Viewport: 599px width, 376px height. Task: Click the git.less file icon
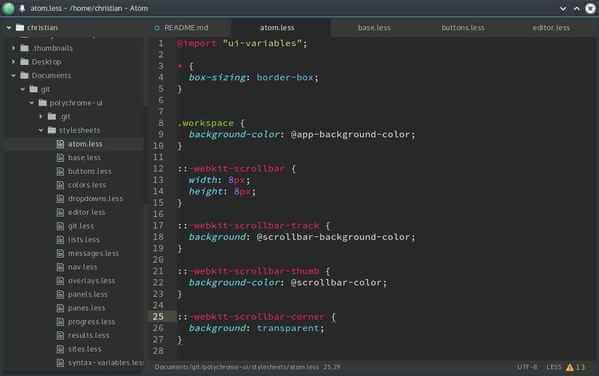click(x=60, y=226)
